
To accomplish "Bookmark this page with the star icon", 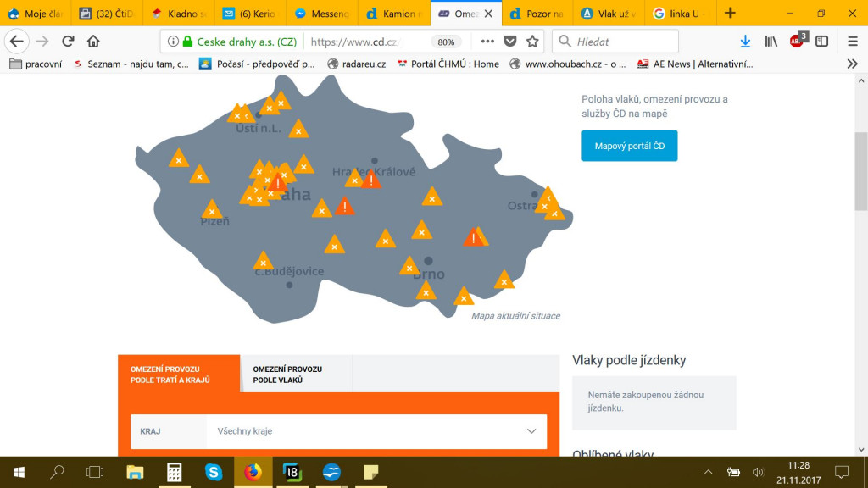I will pos(532,42).
